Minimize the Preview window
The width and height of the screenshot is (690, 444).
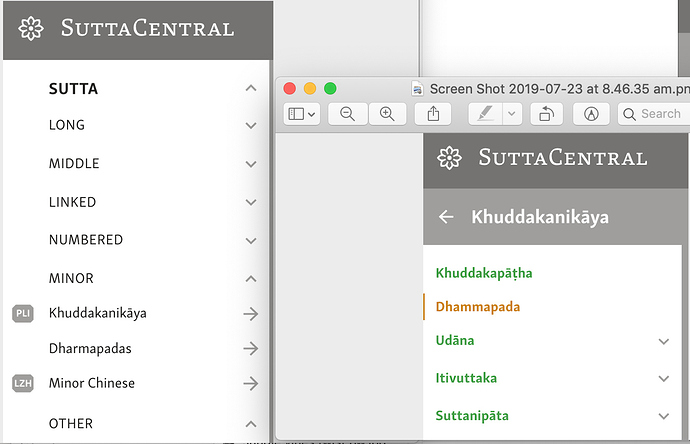pyautogui.click(x=310, y=88)
